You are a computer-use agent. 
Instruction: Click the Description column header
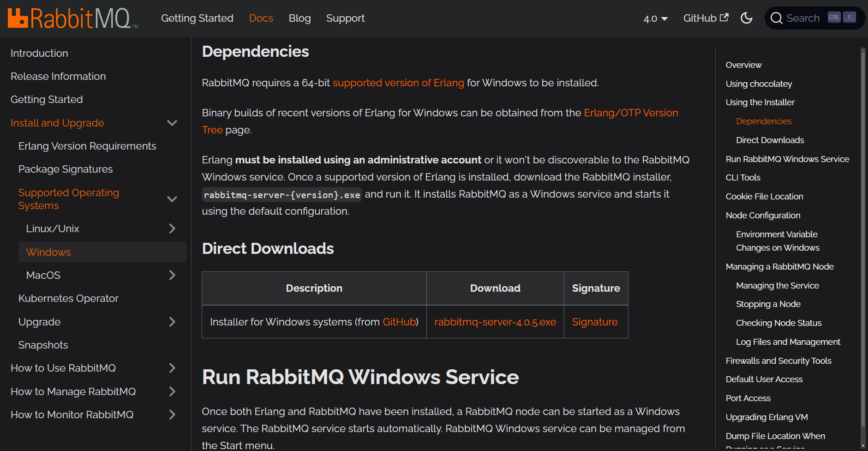click(x=314, y=288)
